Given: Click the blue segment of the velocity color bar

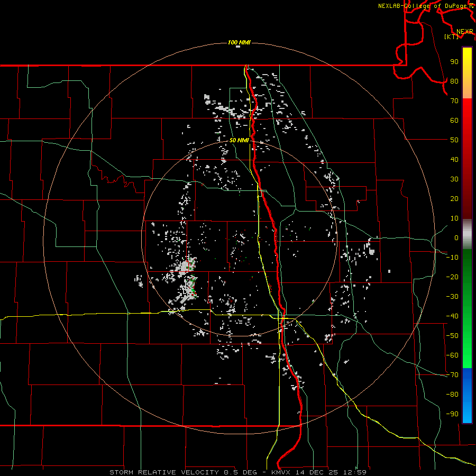Looking at the screenshot, I should click(467, 396).
